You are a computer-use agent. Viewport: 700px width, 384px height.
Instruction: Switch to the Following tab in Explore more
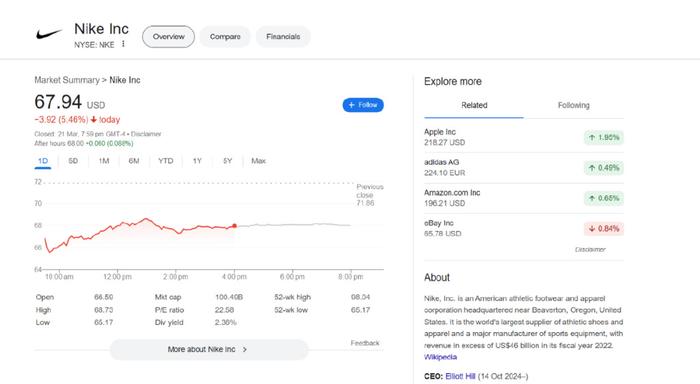coord(574,105)
